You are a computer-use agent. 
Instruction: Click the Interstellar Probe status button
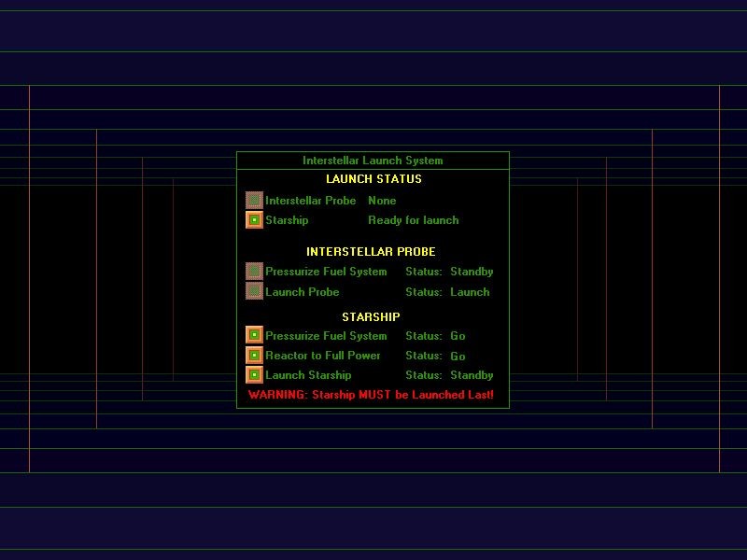point(254,200)
